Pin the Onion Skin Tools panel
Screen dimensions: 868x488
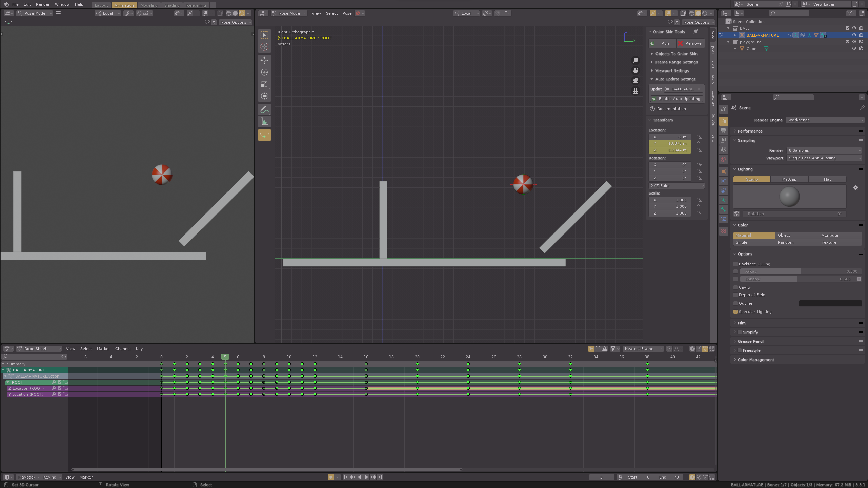[695, 31]
